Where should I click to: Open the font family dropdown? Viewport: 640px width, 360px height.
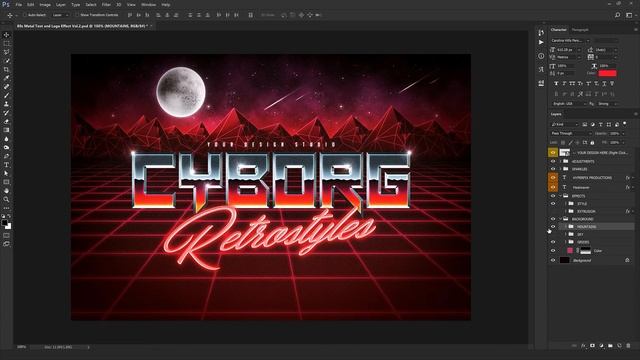(x=570, y=40)
